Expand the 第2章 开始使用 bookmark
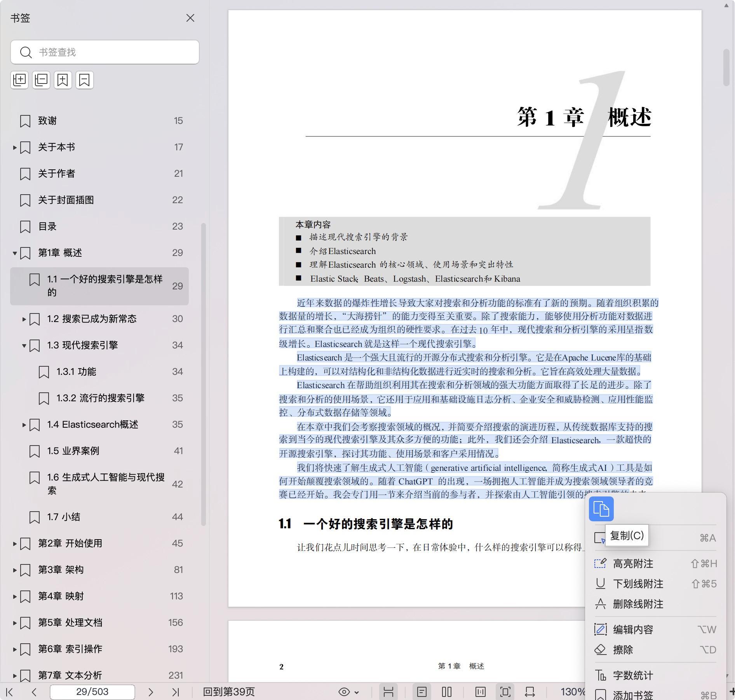This screenshot has height=700, width=735. pos(15,543)
